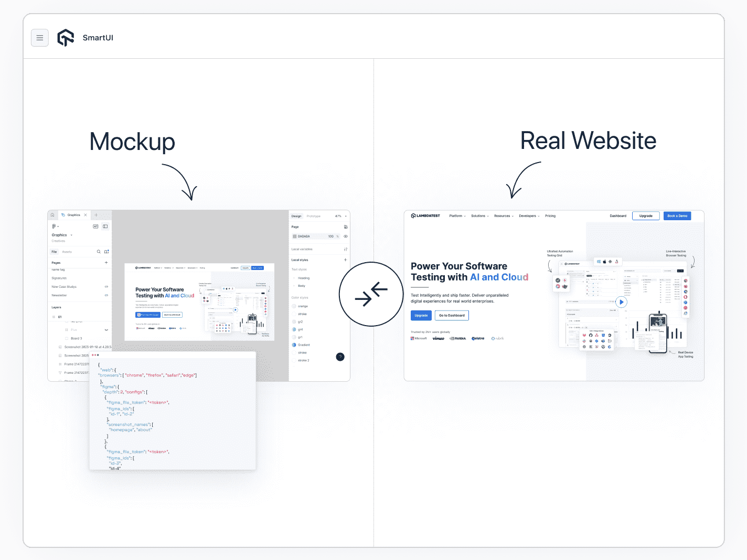Screen dimensions: 747x560
Task: Click the compare arrows circle icon
Action: (371, 294)
